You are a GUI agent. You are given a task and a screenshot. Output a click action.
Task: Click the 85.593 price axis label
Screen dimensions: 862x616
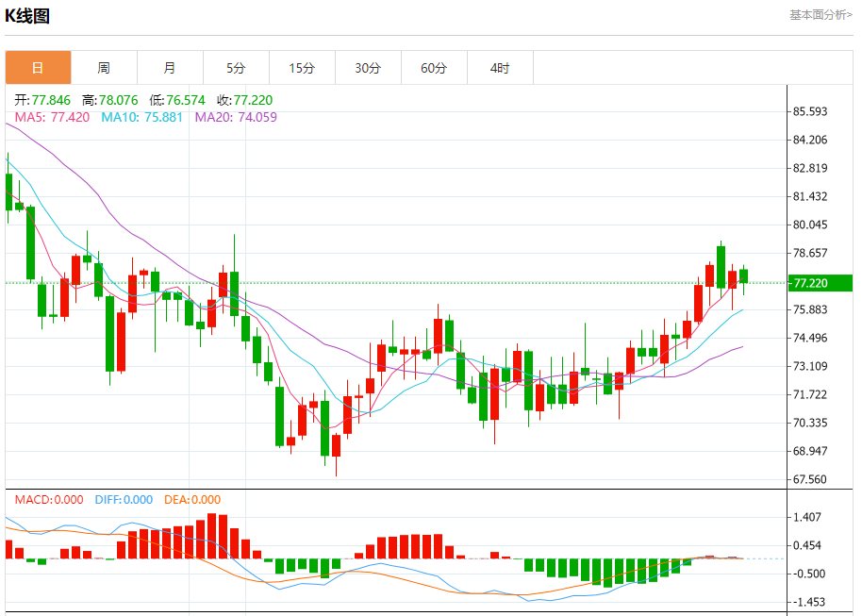[x=810, y=111]
